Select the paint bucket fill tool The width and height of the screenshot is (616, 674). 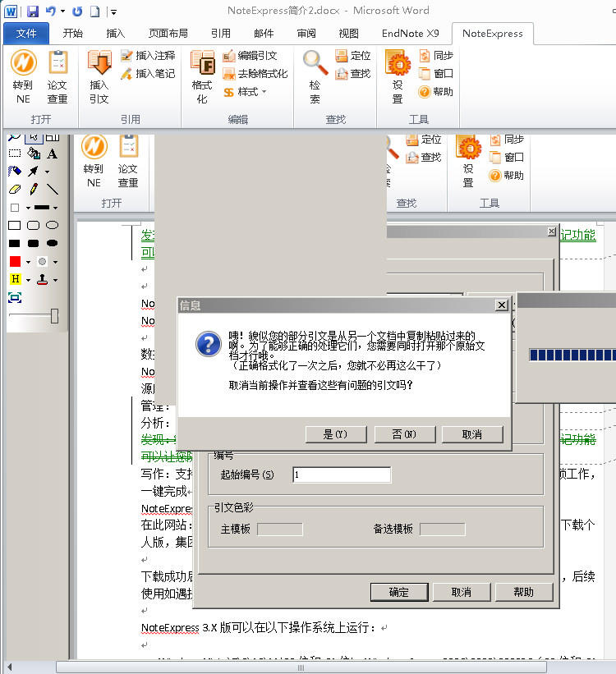pyautogui.click(x=34, y=154)
